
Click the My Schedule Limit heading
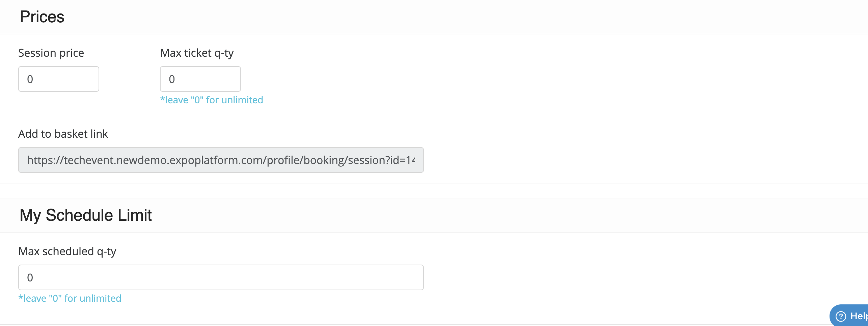click(x=86, y=215)
